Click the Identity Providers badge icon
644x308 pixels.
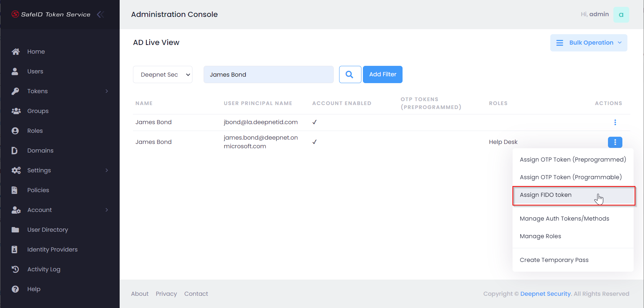[x=14, y=249]
